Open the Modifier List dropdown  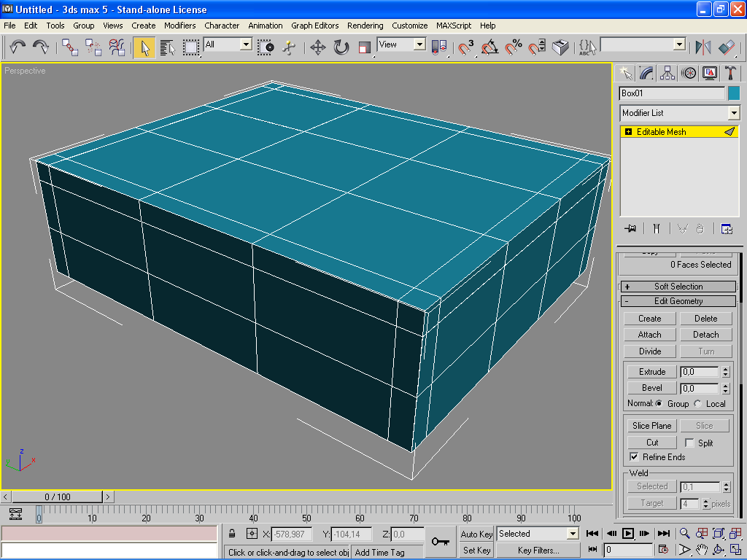pos(734,113)
